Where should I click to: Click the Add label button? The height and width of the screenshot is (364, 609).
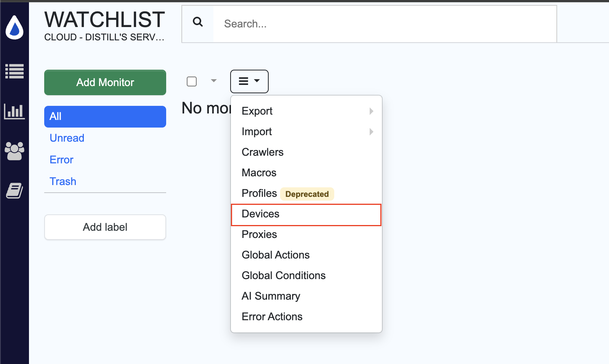[x=105, y=227]
